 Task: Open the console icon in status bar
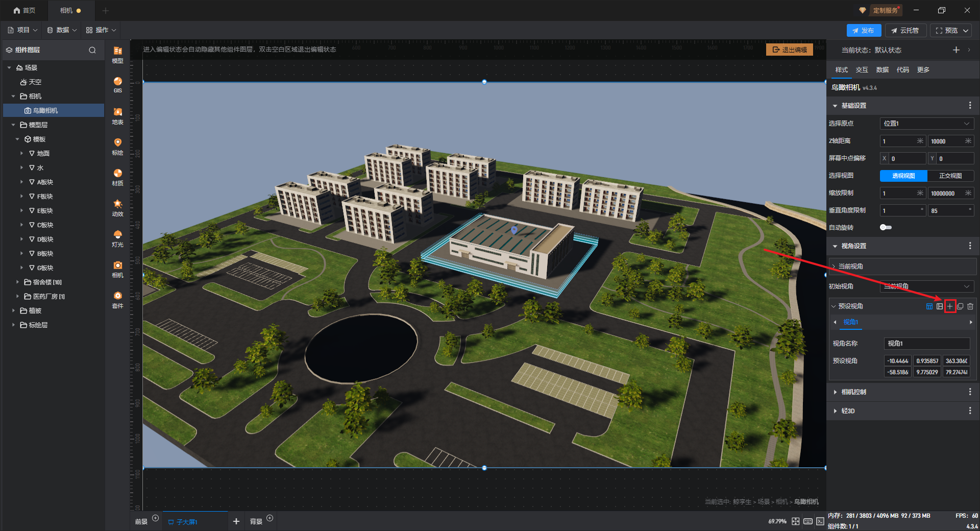820,521
